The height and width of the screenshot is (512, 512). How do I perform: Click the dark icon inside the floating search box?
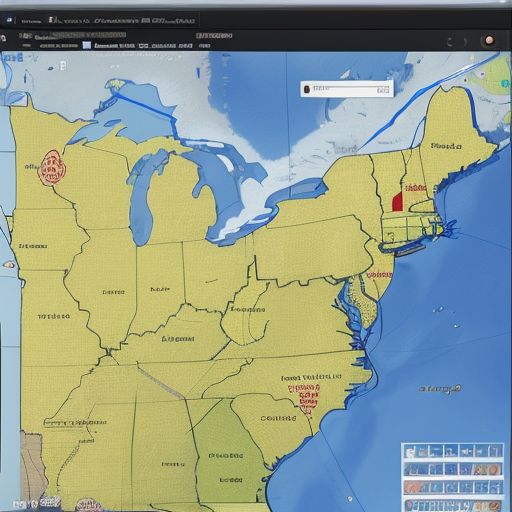(x=307, y=89)
